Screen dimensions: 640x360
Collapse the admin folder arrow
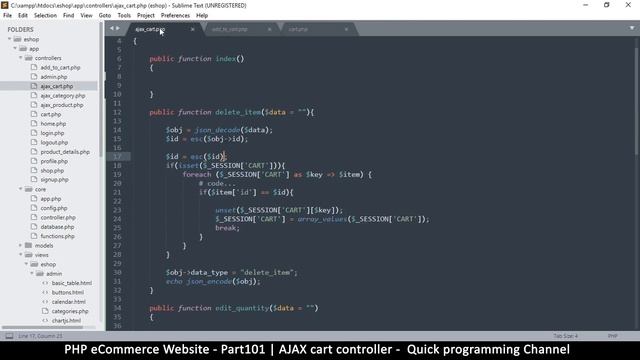(x=32, y=273)
